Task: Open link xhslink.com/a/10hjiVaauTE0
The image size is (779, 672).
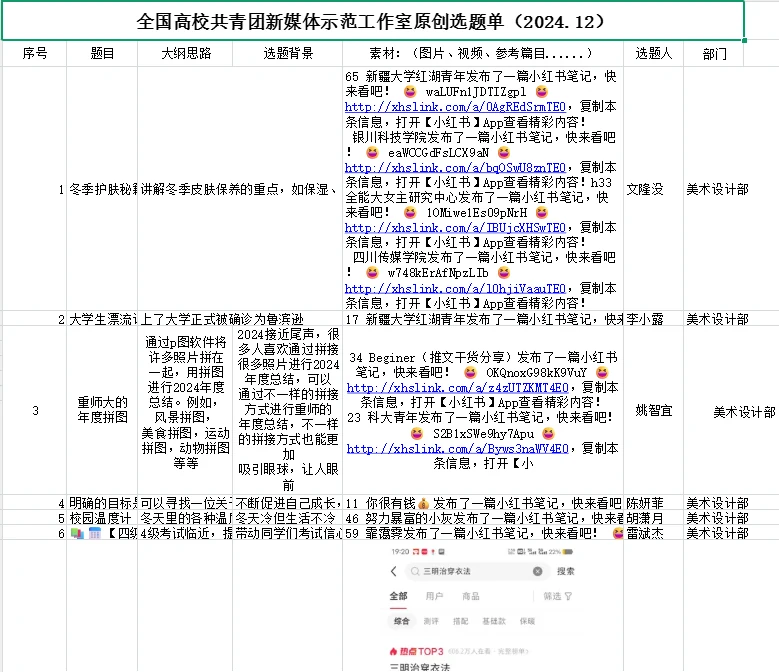Action: [455, 289]
